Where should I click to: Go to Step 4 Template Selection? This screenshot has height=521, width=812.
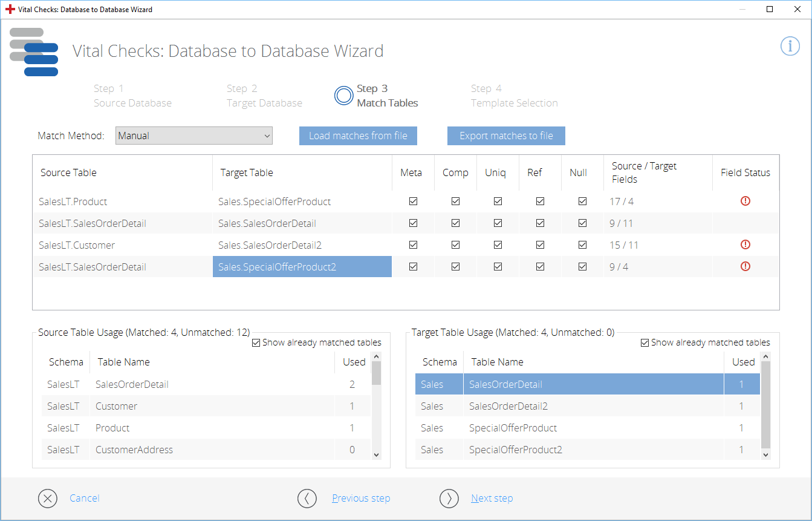click(514, 96)
